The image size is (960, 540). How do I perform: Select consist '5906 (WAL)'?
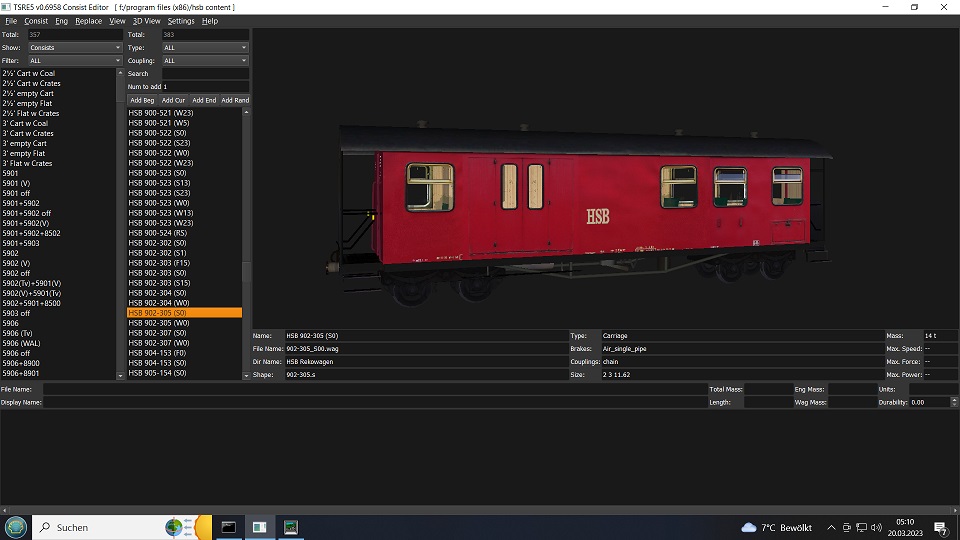[x=21, y=343]
